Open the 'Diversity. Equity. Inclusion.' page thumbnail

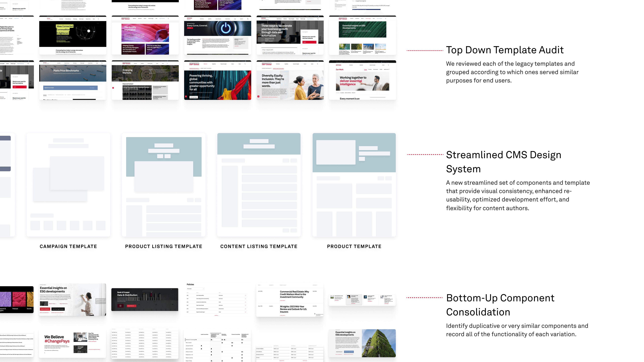(290, 80)
